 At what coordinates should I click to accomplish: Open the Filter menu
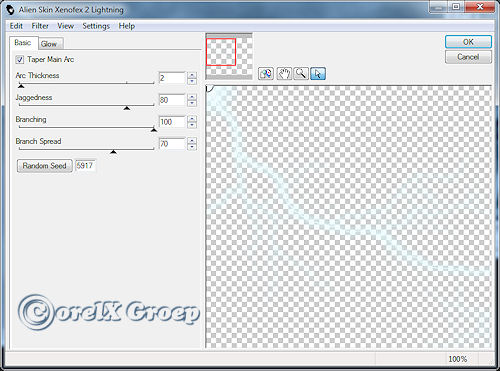(40, 26)
